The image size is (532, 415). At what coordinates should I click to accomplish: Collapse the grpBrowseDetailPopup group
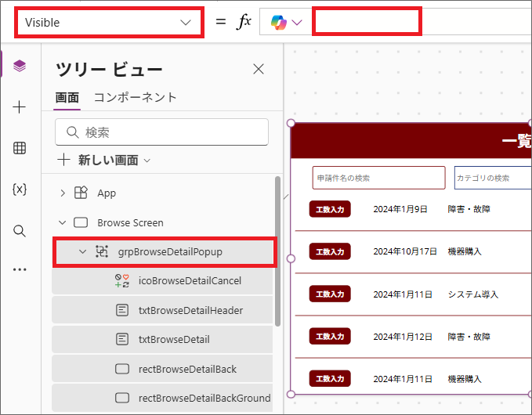[82, 251]
